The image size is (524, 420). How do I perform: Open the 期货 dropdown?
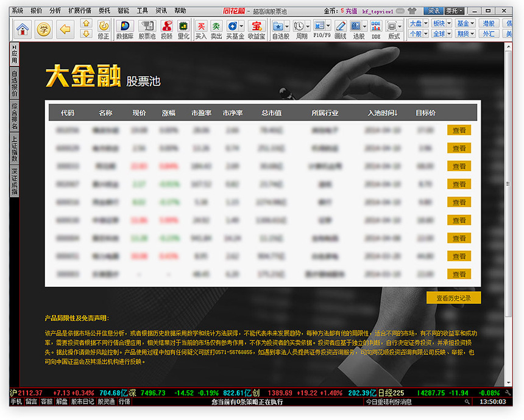pos(466,33)
